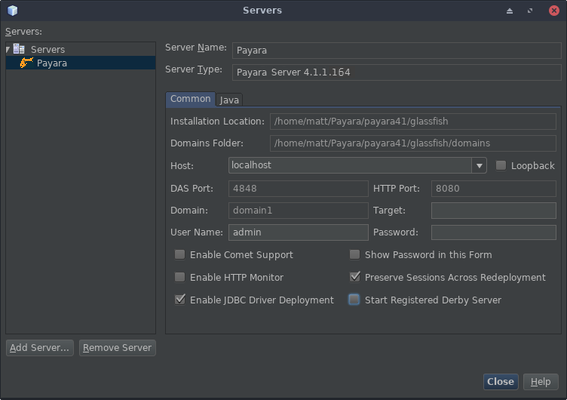This screenshot has width=567, height=400.
Task: Click the Domains Folder field
Action: pos(413,143)
